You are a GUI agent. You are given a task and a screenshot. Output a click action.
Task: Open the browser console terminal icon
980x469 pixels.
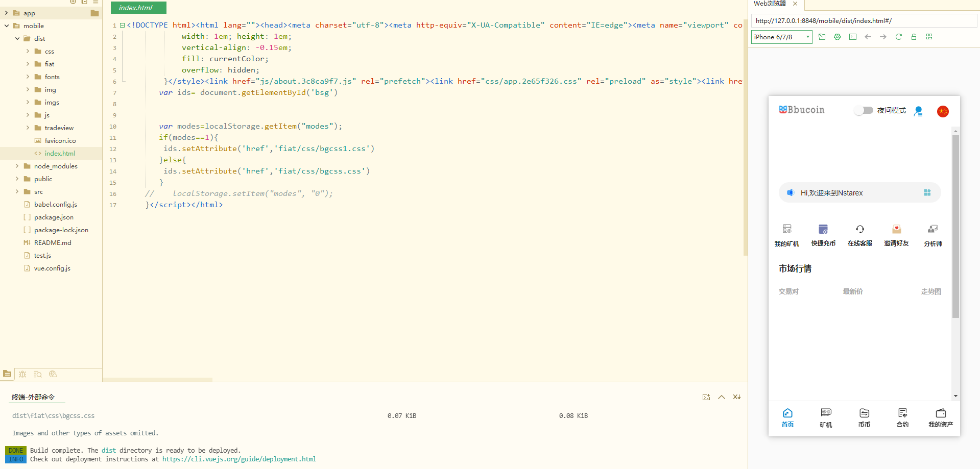pyautogui.click(x=853, y=37)
